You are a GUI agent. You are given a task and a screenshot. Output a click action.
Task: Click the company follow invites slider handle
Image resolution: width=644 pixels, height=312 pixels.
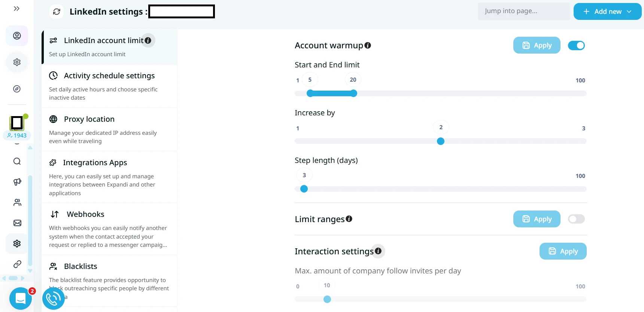(327, 299)
